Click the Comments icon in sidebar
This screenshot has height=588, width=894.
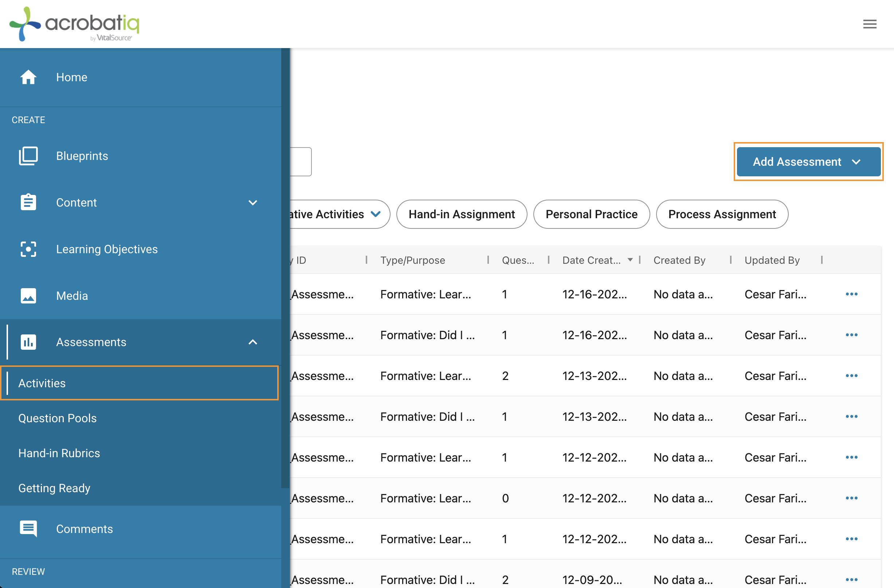click(28, 529)
